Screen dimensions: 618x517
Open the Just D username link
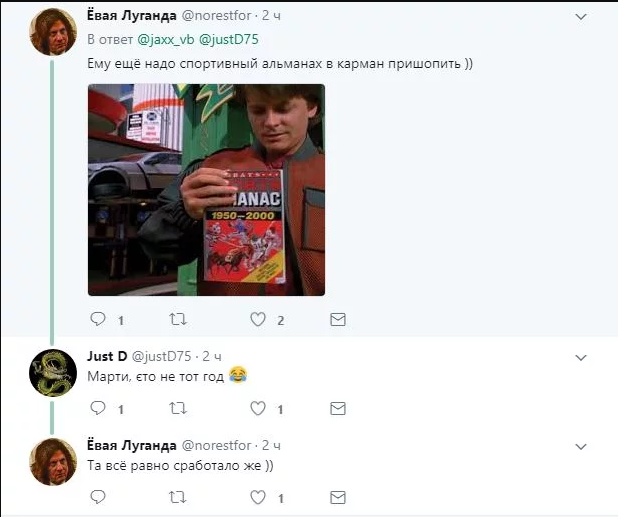point(107,356)
